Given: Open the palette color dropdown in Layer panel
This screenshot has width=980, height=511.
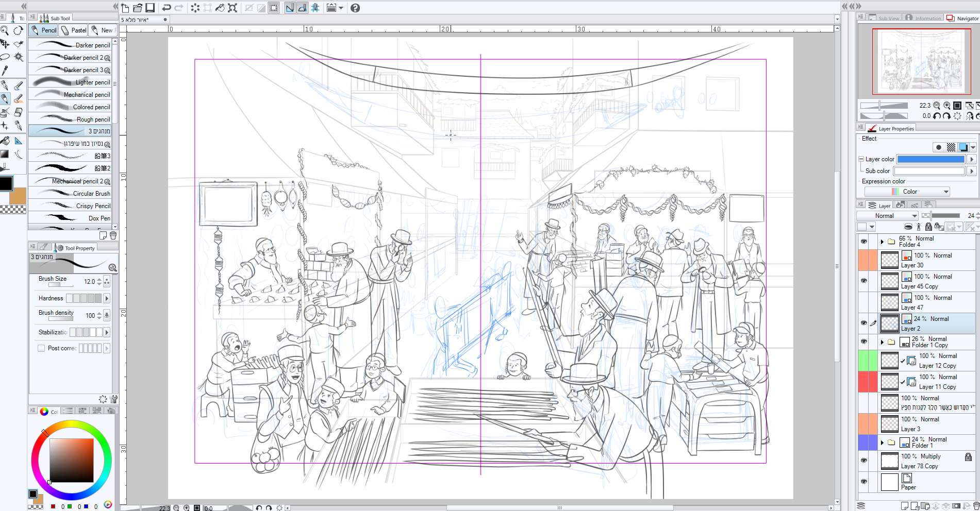Looking at the screenshot, I should click(866, 227).
